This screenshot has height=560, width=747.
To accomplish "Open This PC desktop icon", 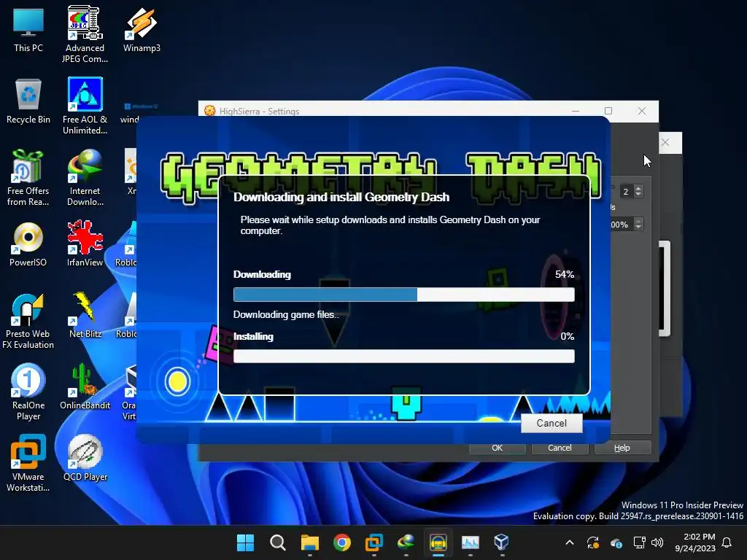I will pyautogui.click(x=28, y=30).
